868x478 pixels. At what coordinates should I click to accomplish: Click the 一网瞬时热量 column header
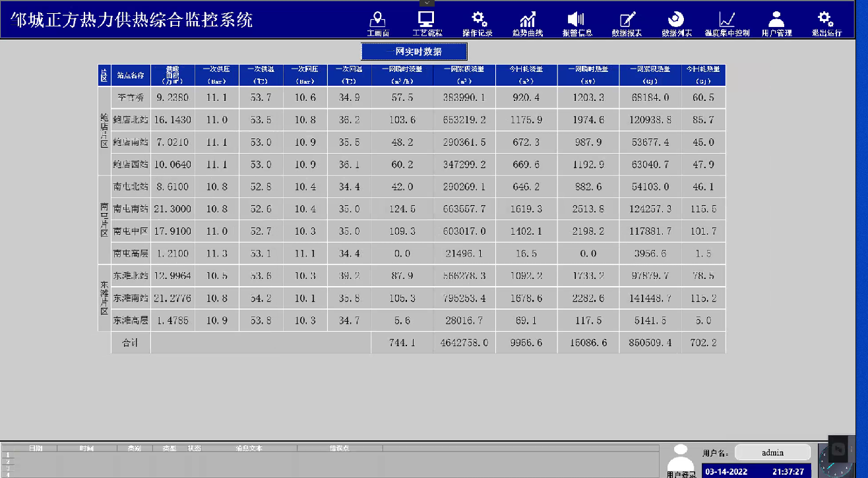click(588, 75)
